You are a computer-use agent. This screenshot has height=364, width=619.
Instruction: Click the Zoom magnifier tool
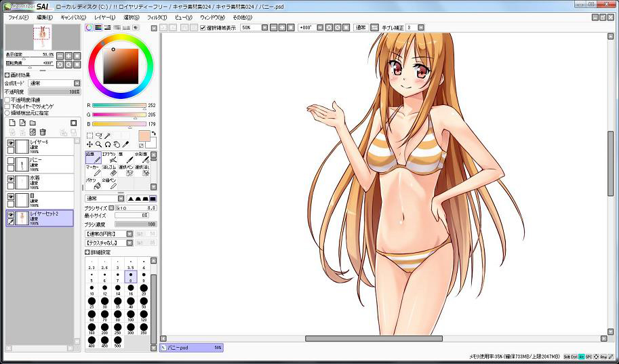pyautogui.click(x=98, y=144)
